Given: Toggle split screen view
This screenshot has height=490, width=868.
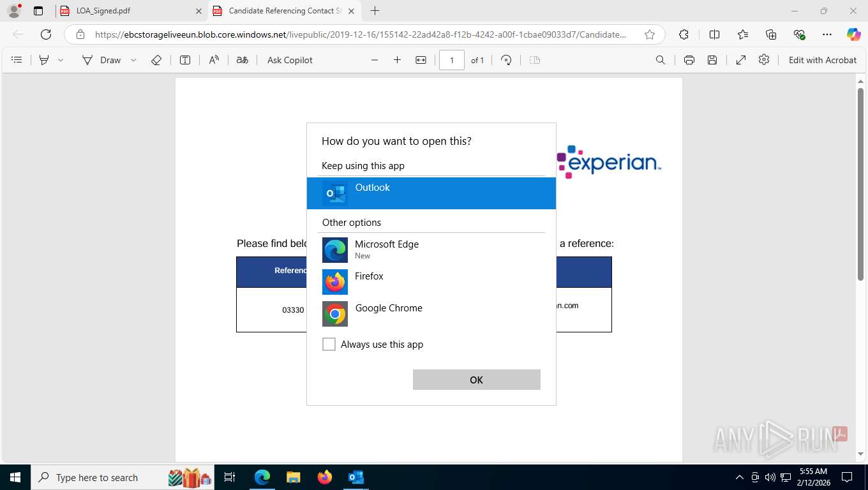Looking at the screenshot, I should coord(715,34).
